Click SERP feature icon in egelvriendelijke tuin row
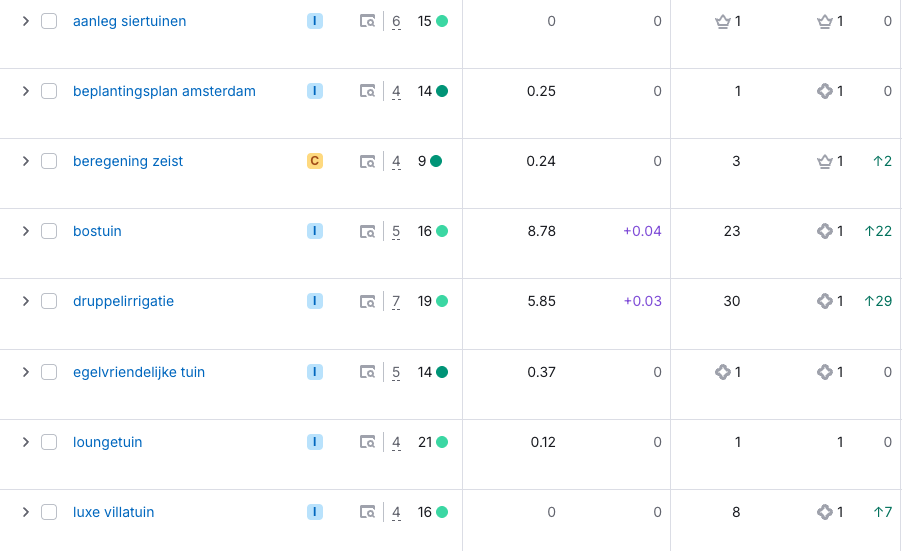Image resolution: width=902 pixels, height=551 pixels. (x=723, y=372)
